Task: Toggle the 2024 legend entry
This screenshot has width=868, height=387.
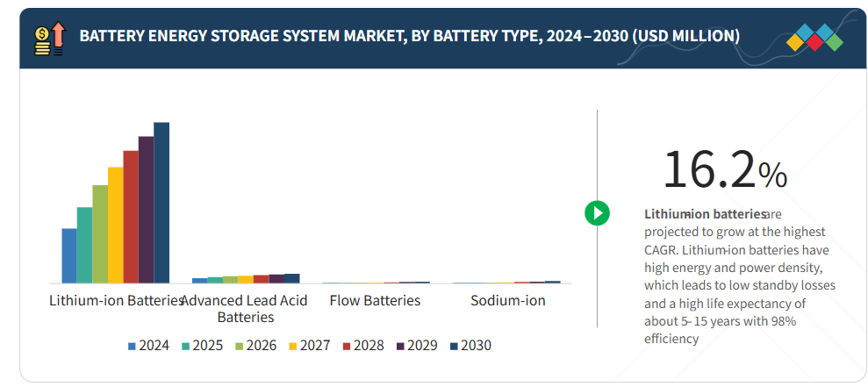Action: (148, 346)
